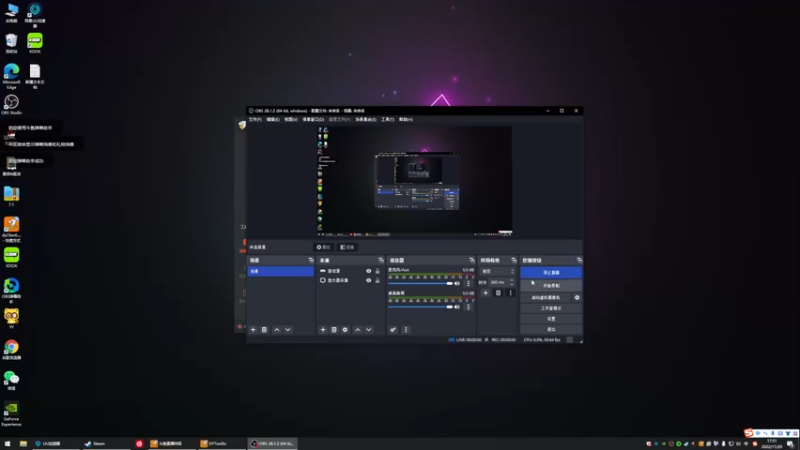
Task: Undock the Scene Transitions panel via float icon
Action: pyautogui.click(x=514, y=260)
